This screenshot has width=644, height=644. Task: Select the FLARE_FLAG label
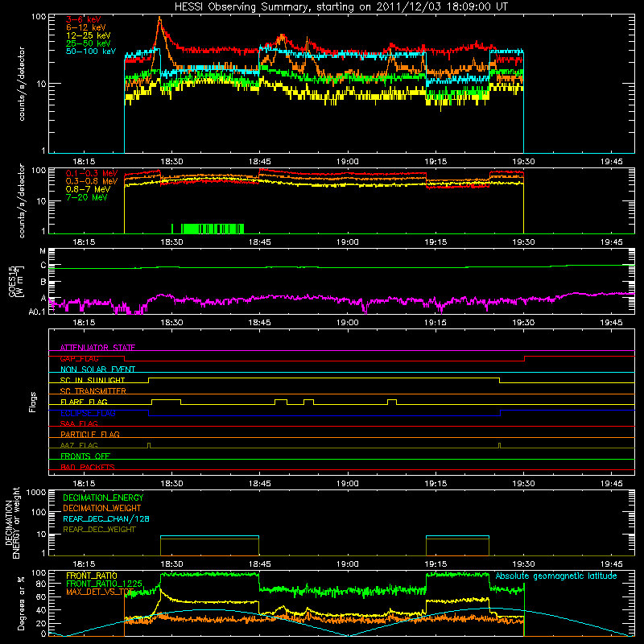pyautogui.click(x=84, y=402)
